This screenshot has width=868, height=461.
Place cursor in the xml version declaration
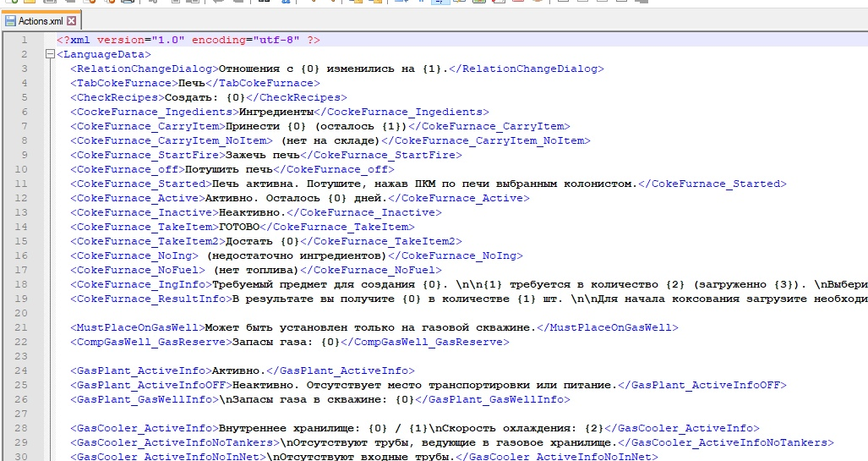click(188, 40)
